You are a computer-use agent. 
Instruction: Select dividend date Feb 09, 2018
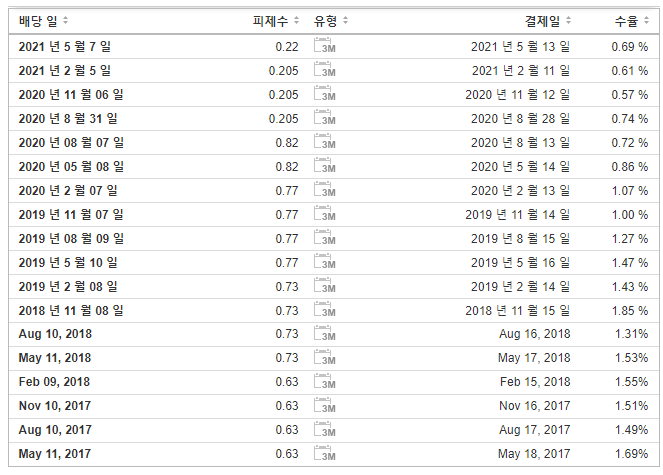pos(54,382)
